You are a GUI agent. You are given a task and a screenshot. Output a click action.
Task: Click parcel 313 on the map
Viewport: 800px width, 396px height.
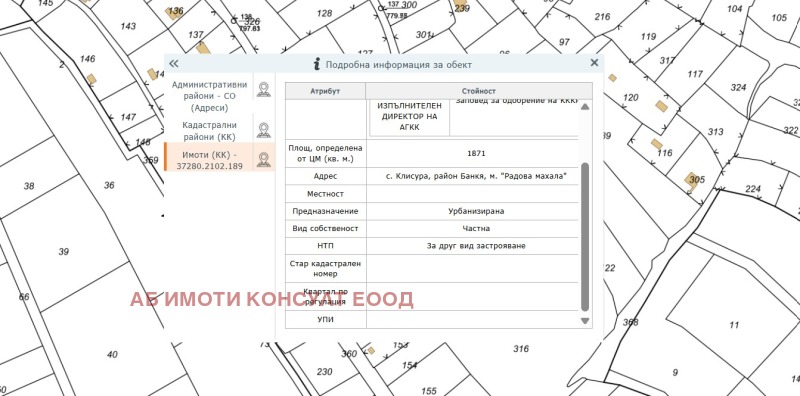(x=715, y=132)
